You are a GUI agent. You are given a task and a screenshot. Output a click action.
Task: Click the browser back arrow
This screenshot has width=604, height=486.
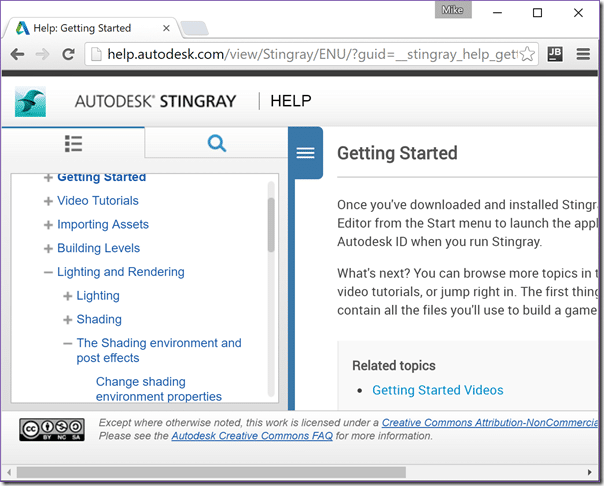[17, 54]
